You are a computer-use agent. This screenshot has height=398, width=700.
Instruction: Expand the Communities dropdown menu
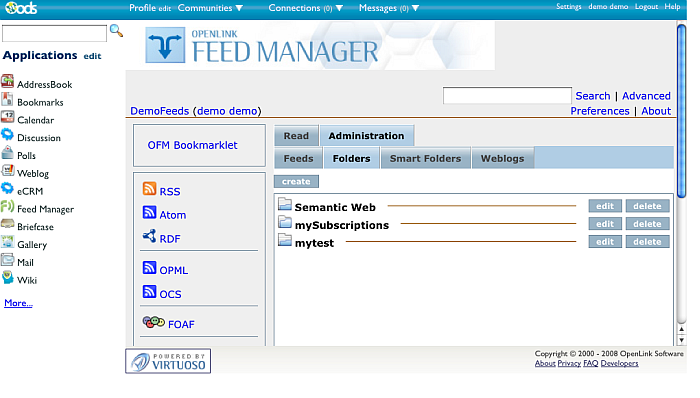click(x=210, y=8)
